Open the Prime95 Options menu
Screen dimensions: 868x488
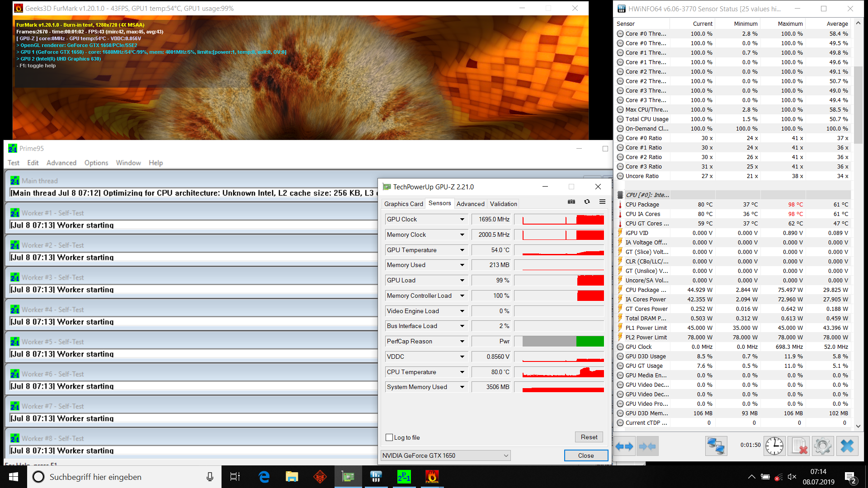96,163
